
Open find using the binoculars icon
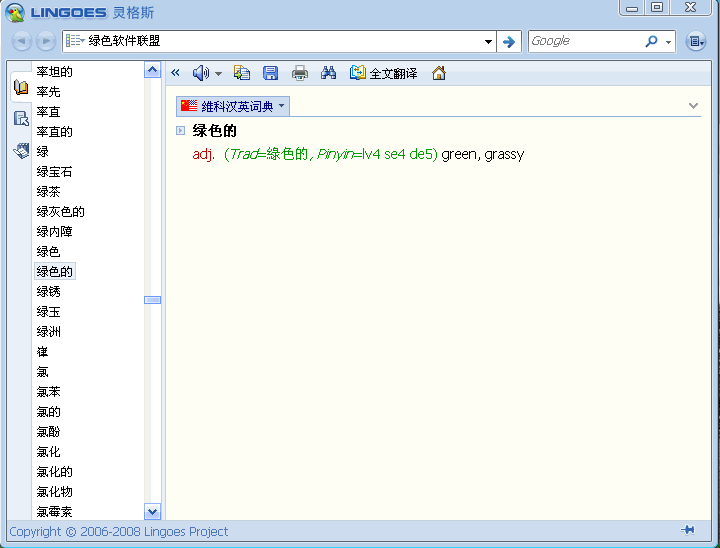click(x=328, y=73)
